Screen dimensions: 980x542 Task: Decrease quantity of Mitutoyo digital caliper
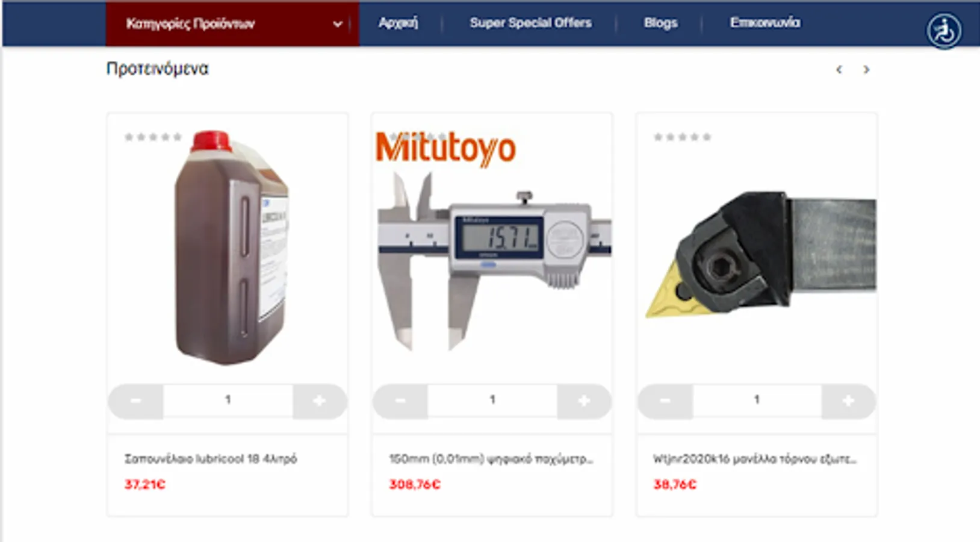coord(400,400)
